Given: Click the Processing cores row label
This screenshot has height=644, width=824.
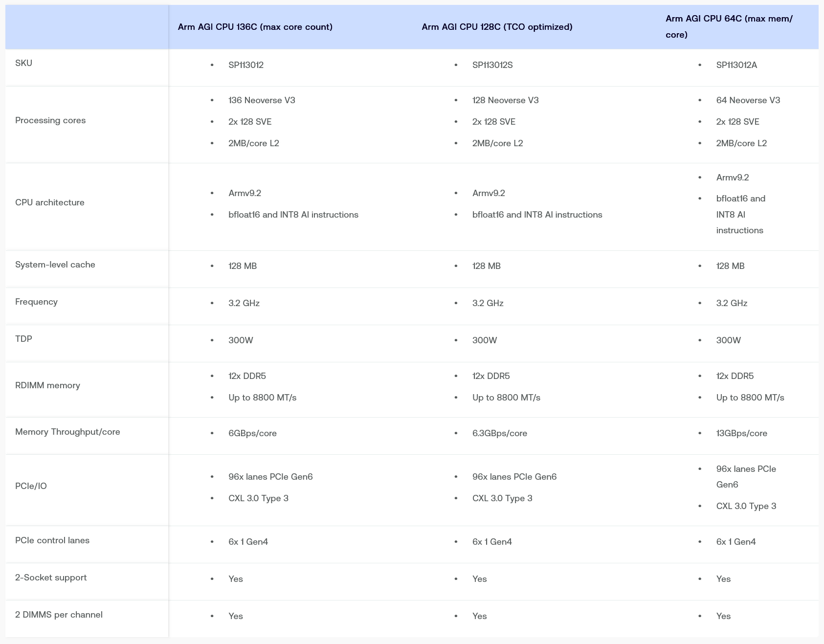Looking at the screenshot, I should point(50,120).
